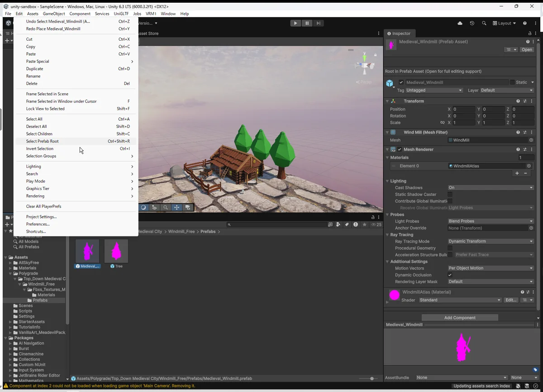Image resolution: width=543 pixels, height=392 pixels.
Task: Expand the Scenes folder in Assets tree
Action: click(26, 306)
